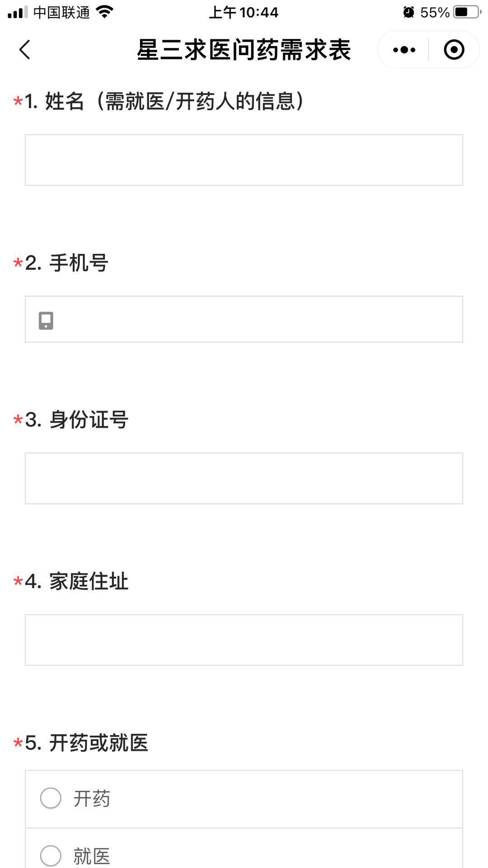Tap the battery level showing 55%

coord(435,12)
